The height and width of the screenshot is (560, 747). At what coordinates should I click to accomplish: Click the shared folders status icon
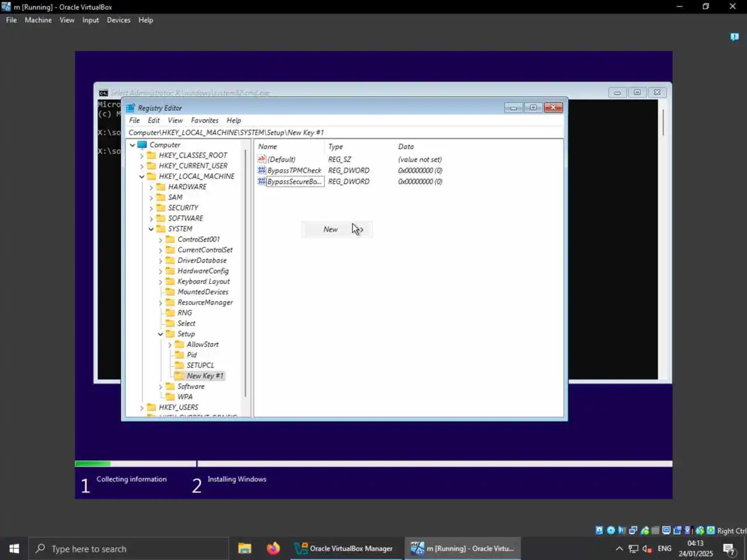click(x=655, y=530)
